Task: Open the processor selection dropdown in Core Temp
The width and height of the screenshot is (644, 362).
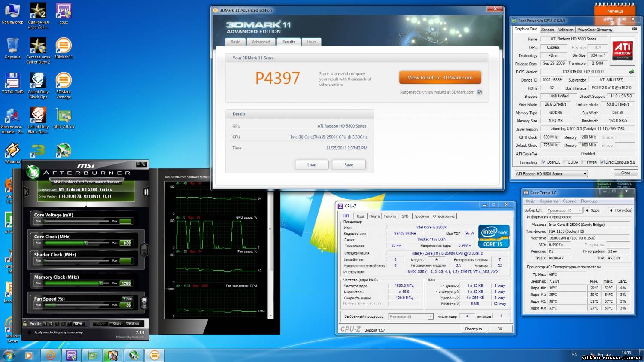Action: pyautogui.click(x=564, y=210)
